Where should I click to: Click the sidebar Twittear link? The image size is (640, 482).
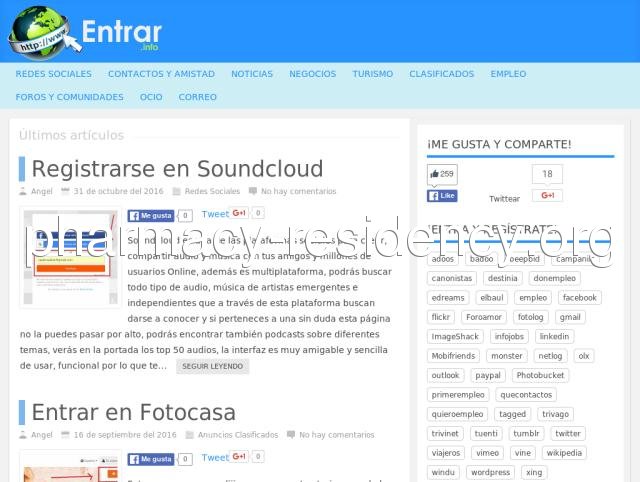point(504,199)
